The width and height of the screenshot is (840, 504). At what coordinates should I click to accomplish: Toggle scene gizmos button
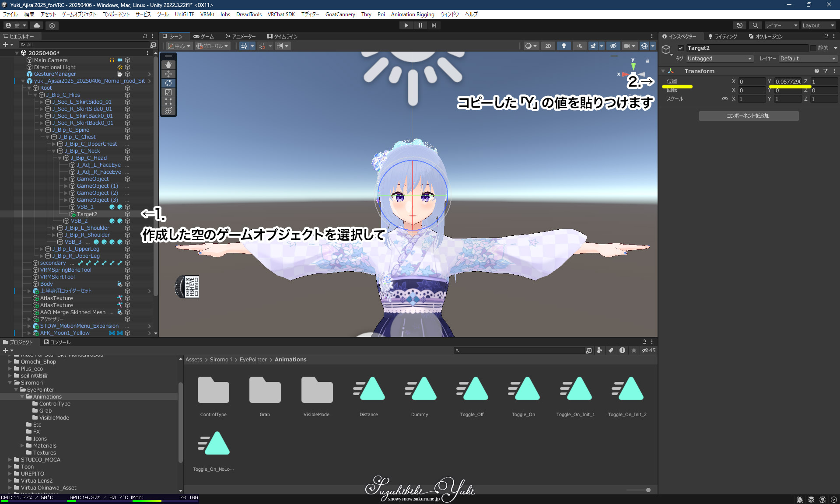(x=644, y=46)
